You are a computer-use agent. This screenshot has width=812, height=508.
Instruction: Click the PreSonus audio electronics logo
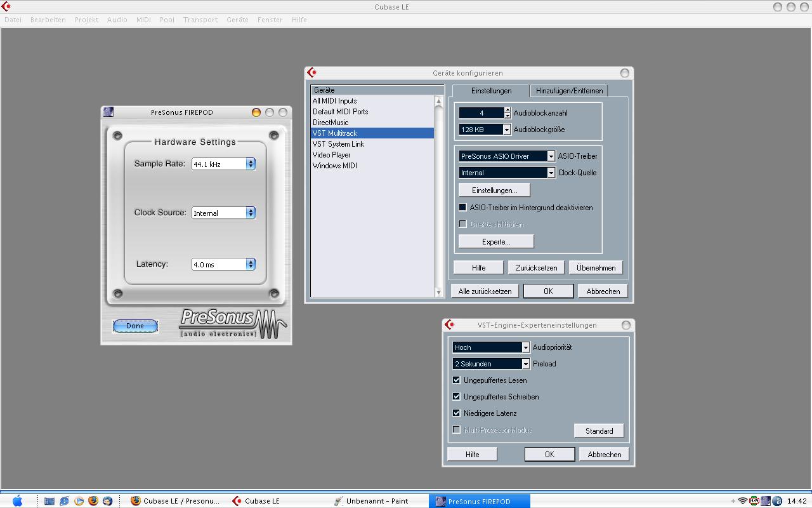pos(233,323)
